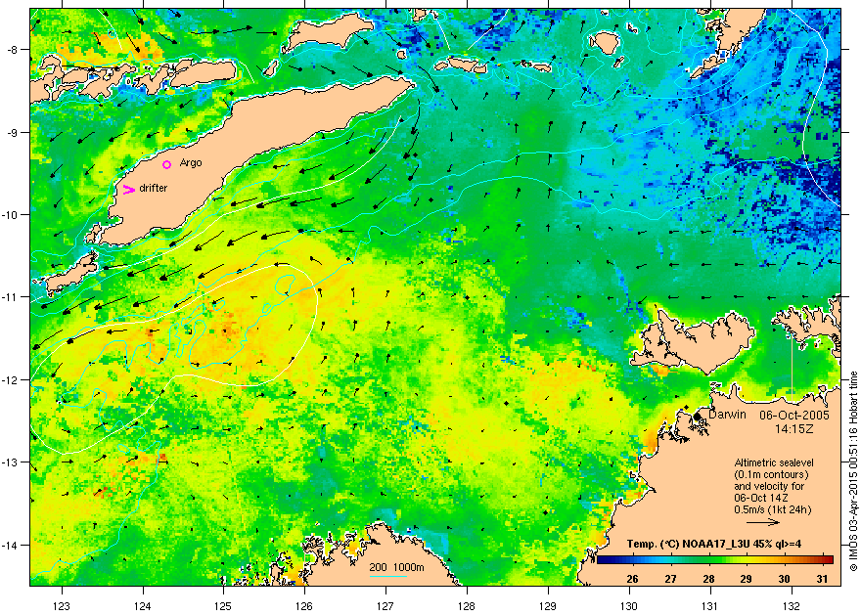Click the longitude axis label '131'
The width and height of the screenshot is (861, 616).
tap(710, 606)
